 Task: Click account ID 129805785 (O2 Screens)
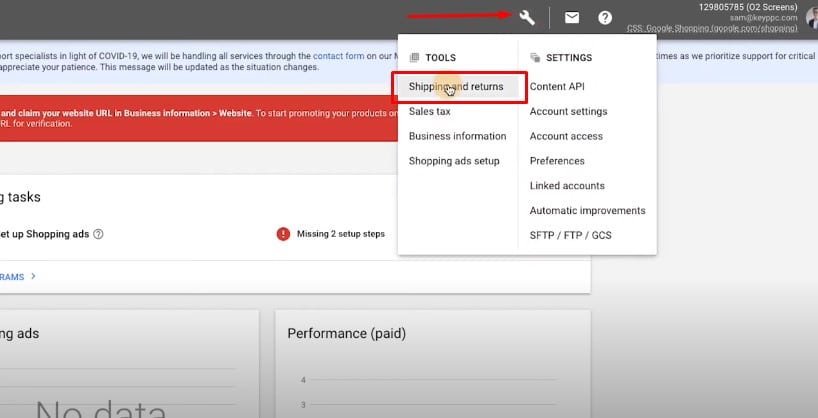coord(748,7)
